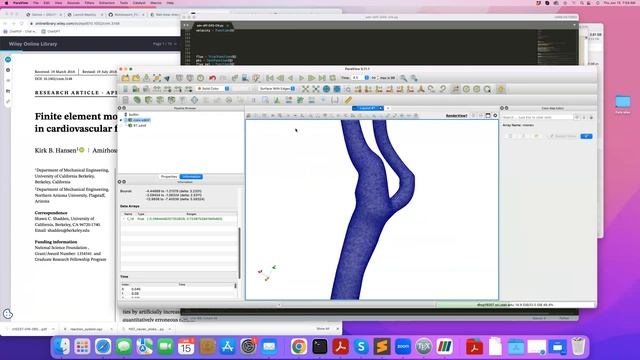Set view direction to +Y icon
This screenshot has height=360, width=640.
coord(379,89)
